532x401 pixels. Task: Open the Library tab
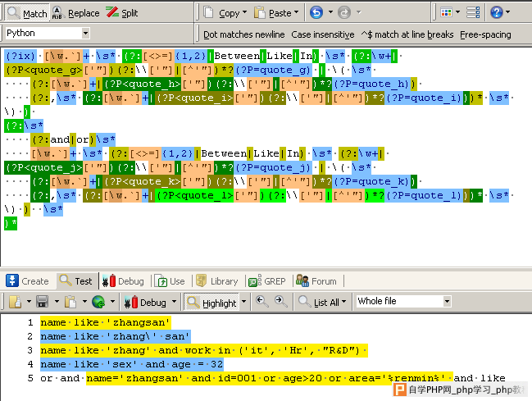click(217, 281)
